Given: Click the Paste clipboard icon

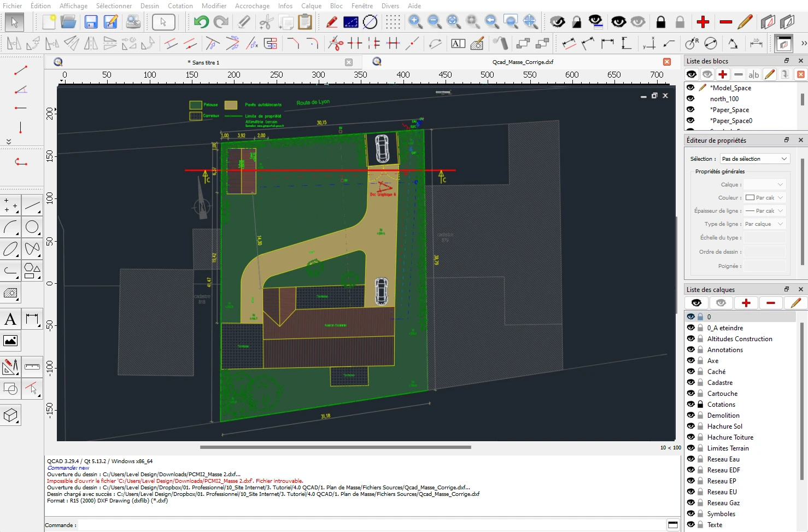Looking at the screenshot, I should [x=305, y=22].
